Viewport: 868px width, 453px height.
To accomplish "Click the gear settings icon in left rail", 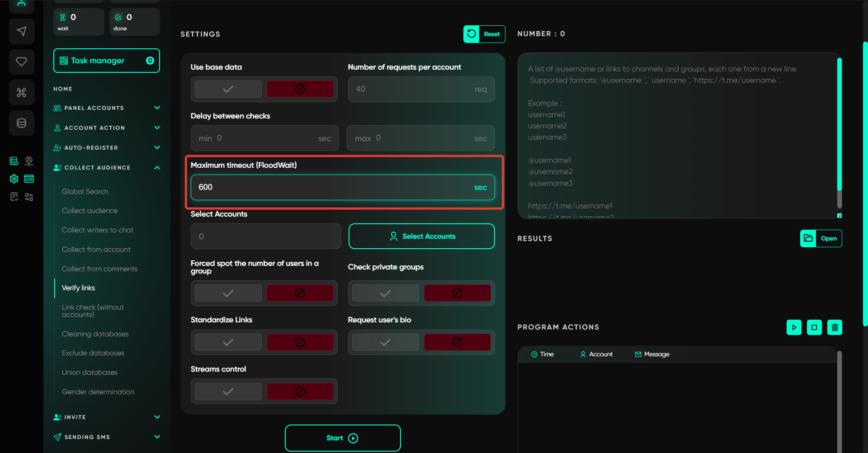I will (x=14, y=179).
